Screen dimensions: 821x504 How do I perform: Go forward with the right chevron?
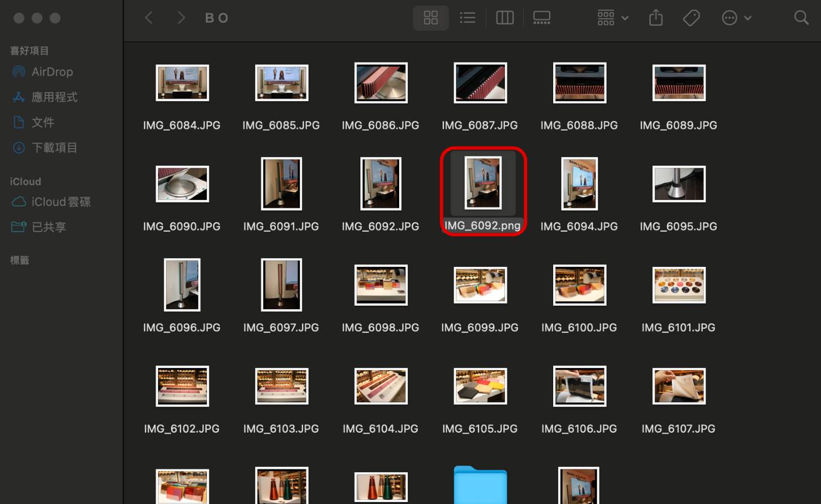[x=181, y=18]
